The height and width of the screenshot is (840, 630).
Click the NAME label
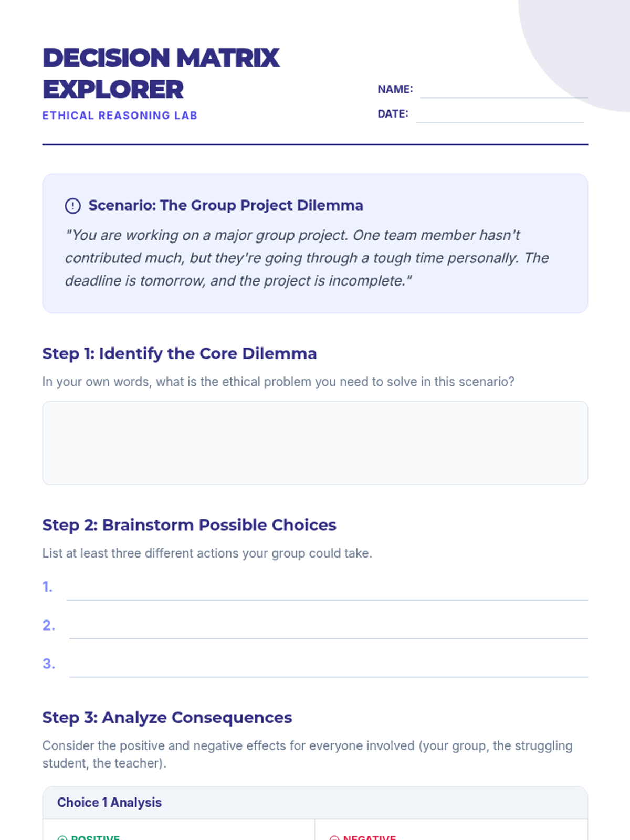(395, 89)
